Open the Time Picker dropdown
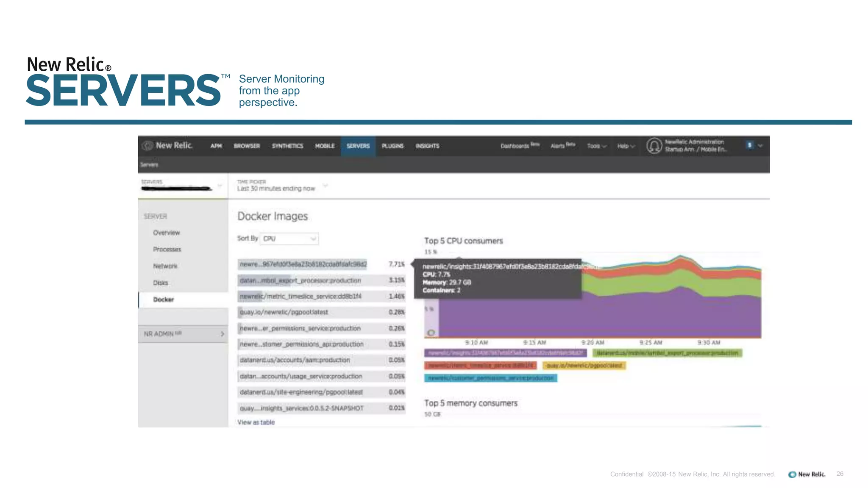 tap(282, 186)
